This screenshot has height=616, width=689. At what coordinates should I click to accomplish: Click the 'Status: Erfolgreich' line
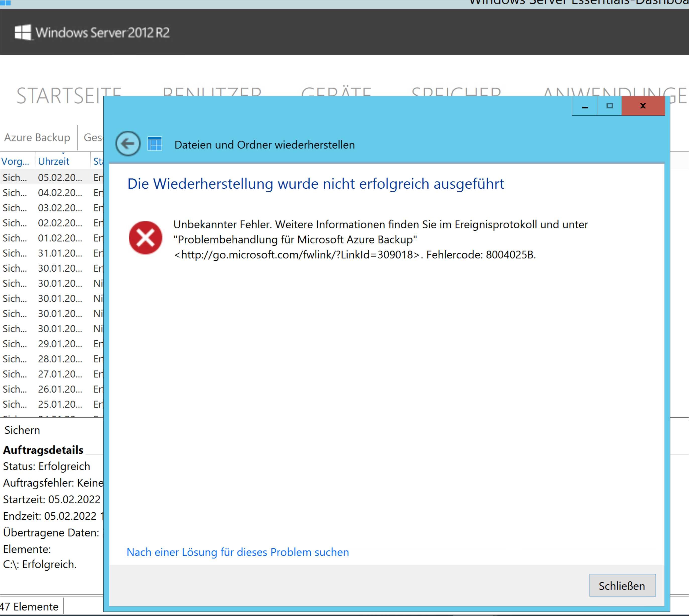[x=47, y=467]
